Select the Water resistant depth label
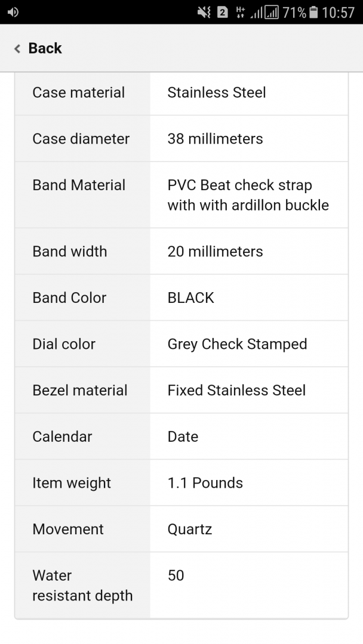363x644 pixels. (82, 586)
